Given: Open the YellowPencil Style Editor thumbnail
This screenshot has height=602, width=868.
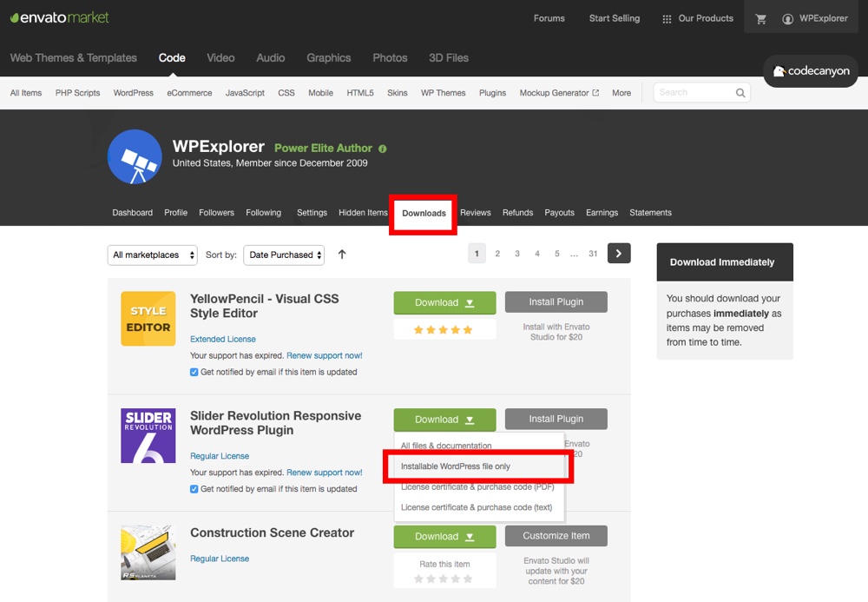Looking at the screenshot, I should pos(148,319).
